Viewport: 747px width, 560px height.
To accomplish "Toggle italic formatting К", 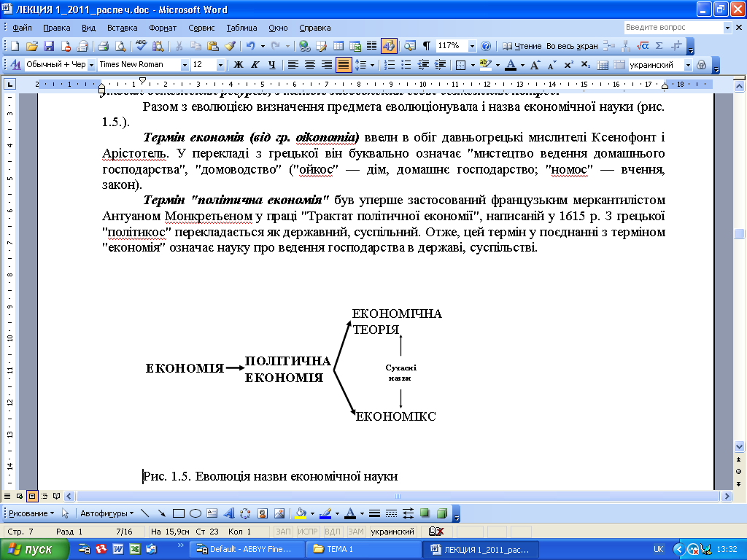I will point(255,65).
